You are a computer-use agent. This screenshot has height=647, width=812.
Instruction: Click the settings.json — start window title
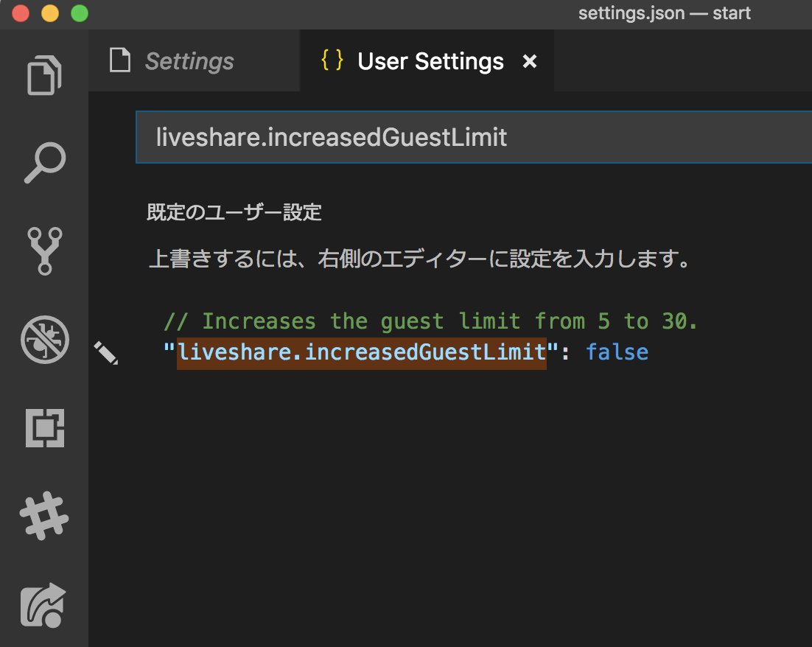664,13
